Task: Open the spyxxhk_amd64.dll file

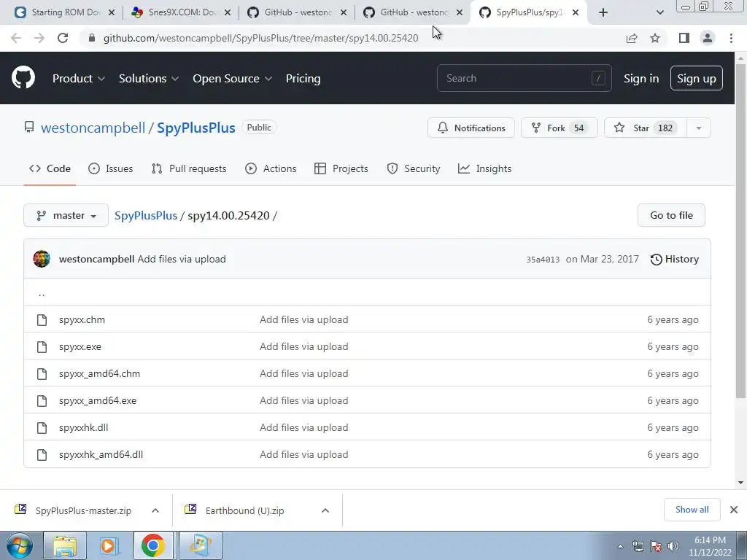Action: point(101,455)
